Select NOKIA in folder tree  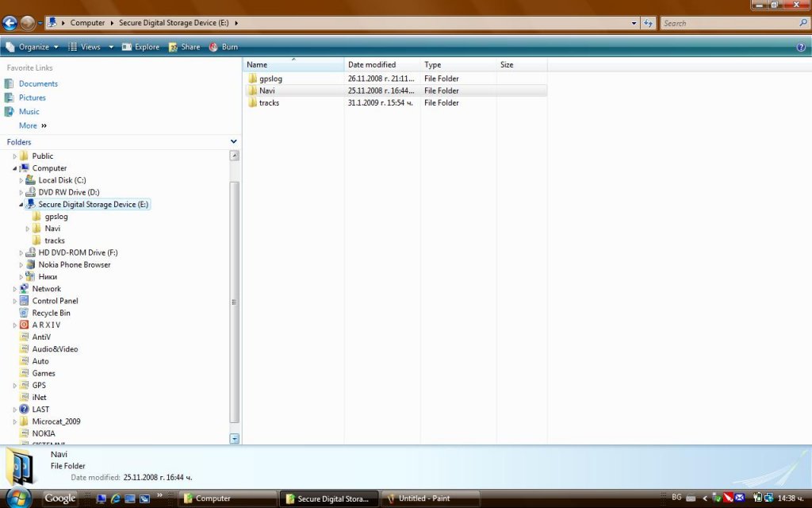pos(44,433)
